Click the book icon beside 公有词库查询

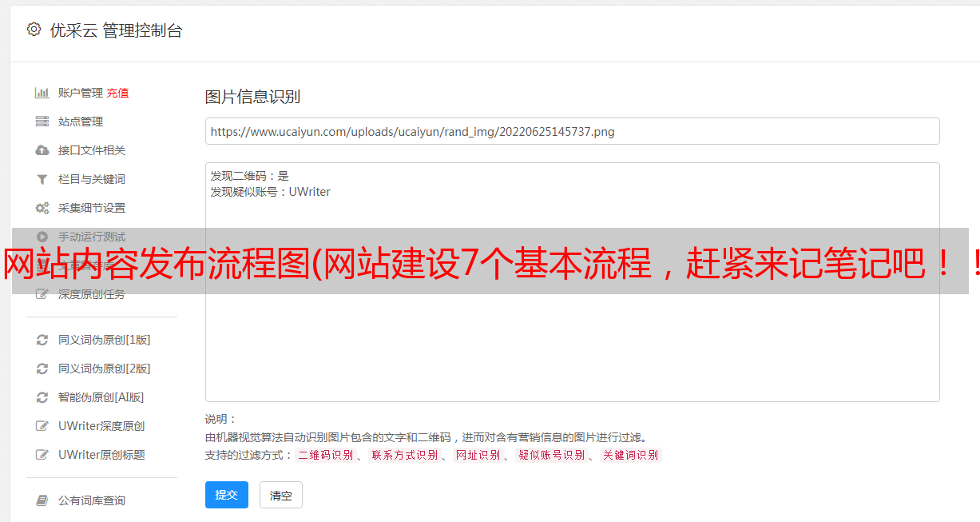click(42, 500)
